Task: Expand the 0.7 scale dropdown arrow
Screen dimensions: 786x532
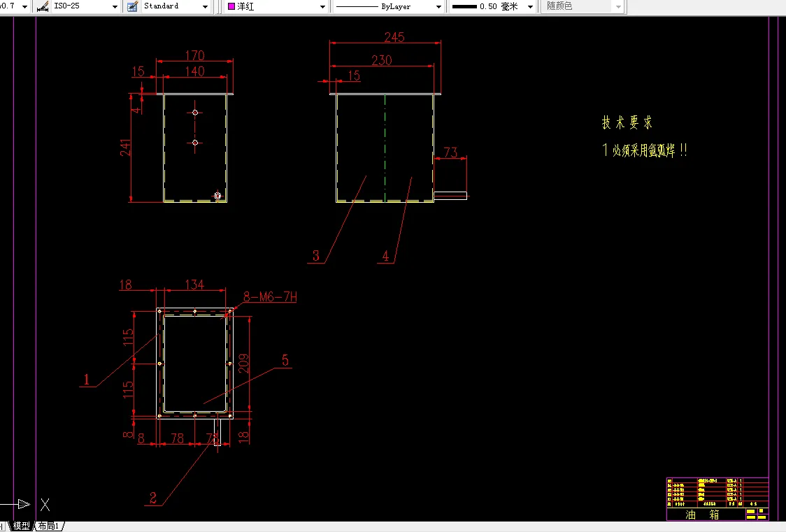Action: (24, 6)
